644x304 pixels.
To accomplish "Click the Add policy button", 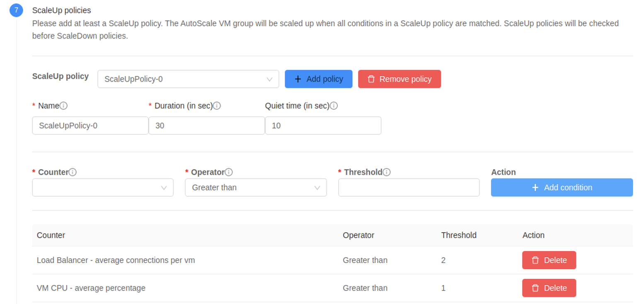I will (318, 79).
